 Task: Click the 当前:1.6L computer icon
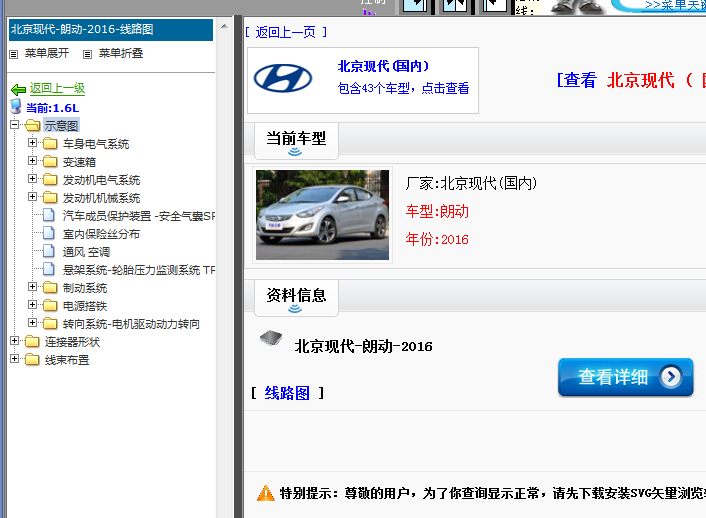click(16, 107)
